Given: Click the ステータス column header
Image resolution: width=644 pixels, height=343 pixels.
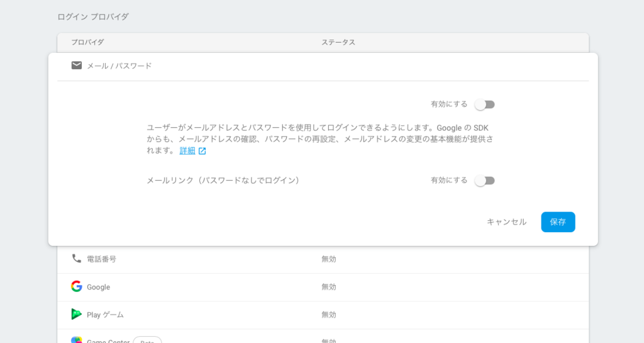Looking at the screenshot, I should click(338, 42).
